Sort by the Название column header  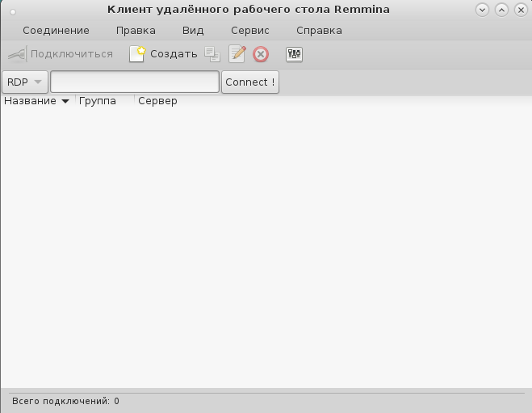coord(37,101)
